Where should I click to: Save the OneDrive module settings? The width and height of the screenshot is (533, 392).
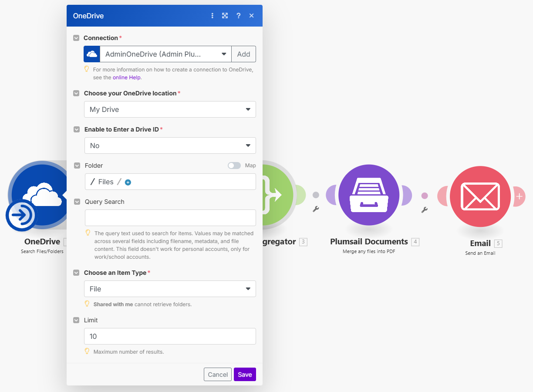click(x=245, y=375)
